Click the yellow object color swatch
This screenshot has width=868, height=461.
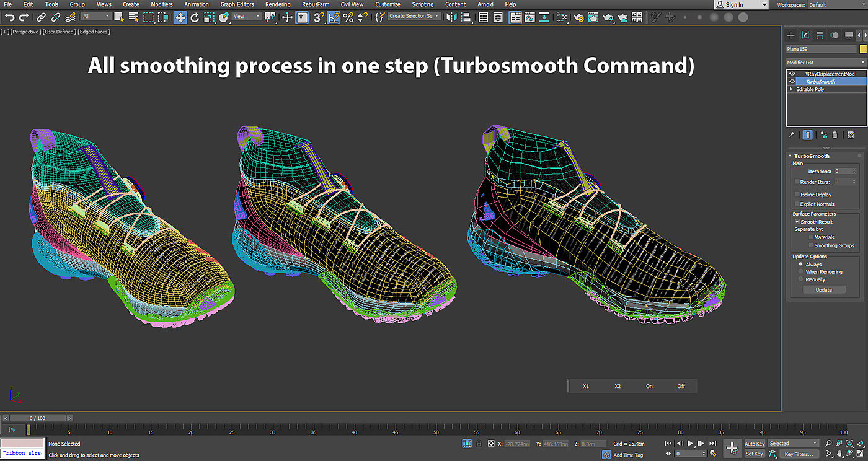coord(862,49)
